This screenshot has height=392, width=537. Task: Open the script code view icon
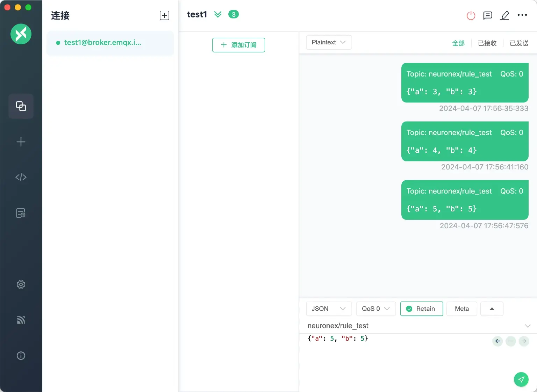click(x=21, y=177)
